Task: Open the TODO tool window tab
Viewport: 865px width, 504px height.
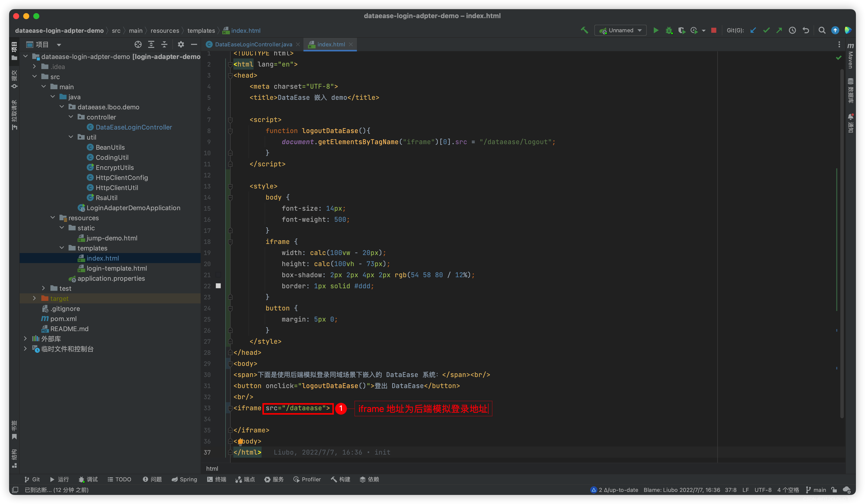Action: [x=119, y=479]
